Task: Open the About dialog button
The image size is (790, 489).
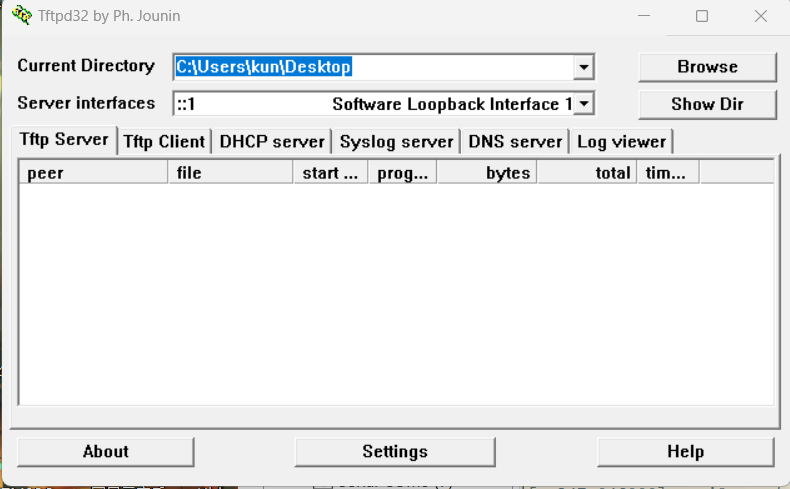Action: click(106, 452)
